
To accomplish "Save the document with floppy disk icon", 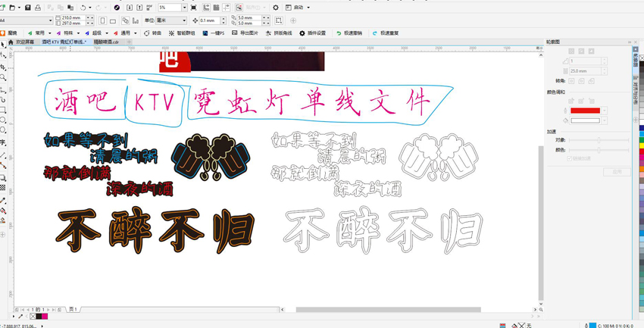I will 28,8.
